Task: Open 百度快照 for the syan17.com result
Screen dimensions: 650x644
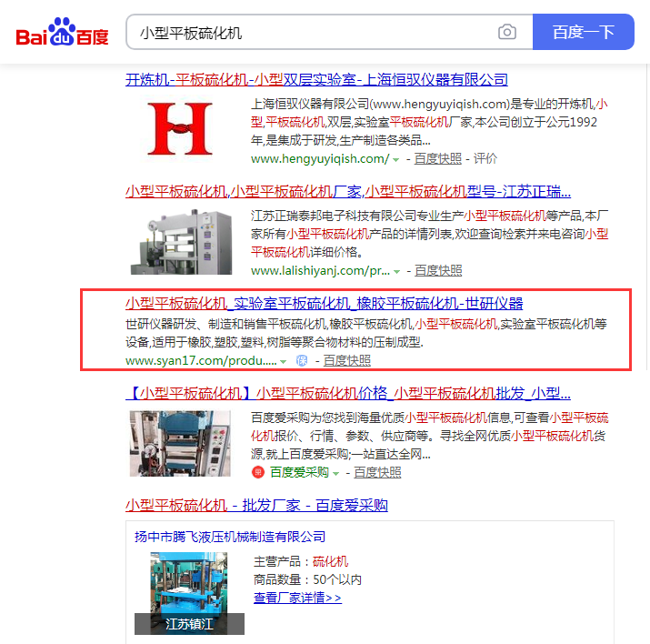Action: 347,360
